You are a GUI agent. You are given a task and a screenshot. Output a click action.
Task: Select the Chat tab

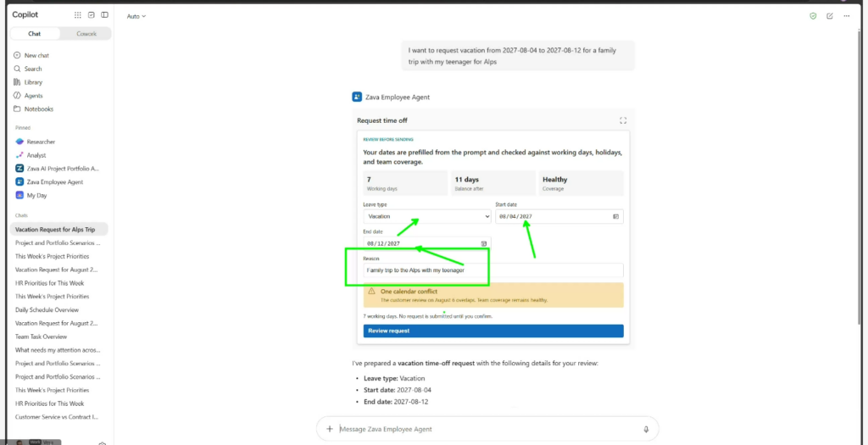point(34,34)
